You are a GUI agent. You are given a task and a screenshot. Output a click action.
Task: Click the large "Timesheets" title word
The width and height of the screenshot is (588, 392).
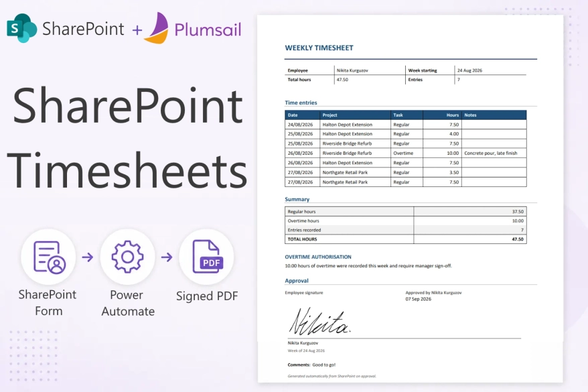pyautogui.click(x=127, y=170)
